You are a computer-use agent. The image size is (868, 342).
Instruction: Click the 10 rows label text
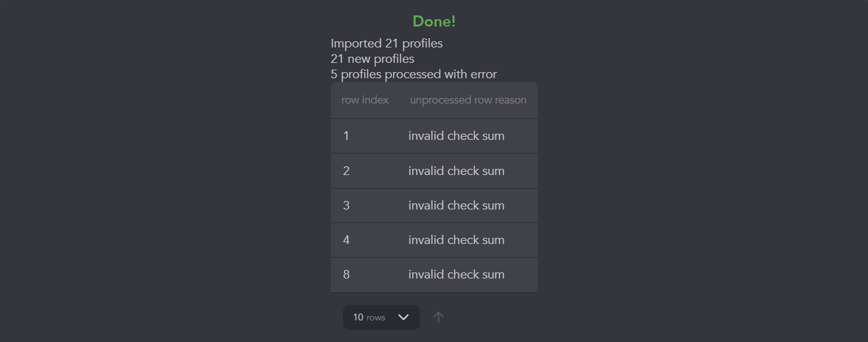pyautogui.click(x=369, y=317)
